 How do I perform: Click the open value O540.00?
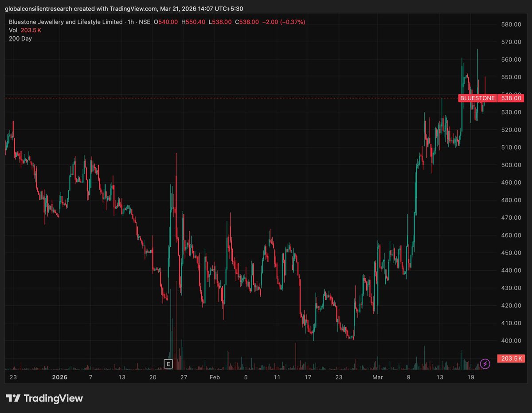pos(165,22)
